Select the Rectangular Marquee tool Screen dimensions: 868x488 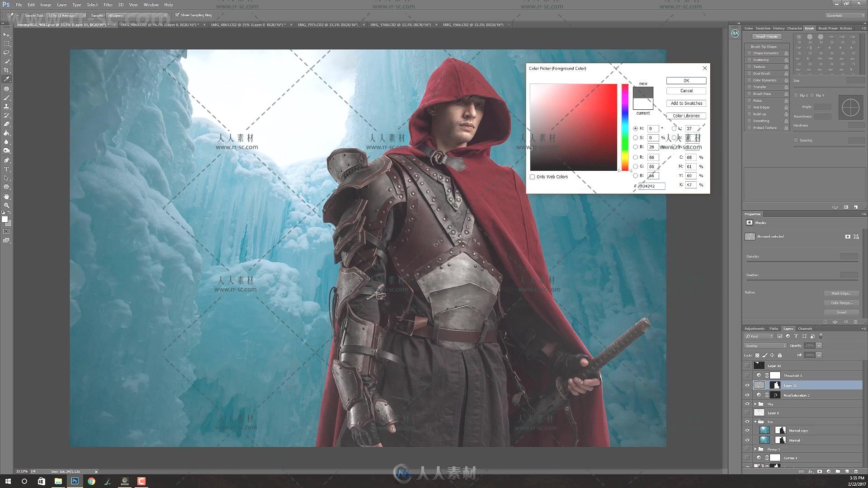coord(6,44)
